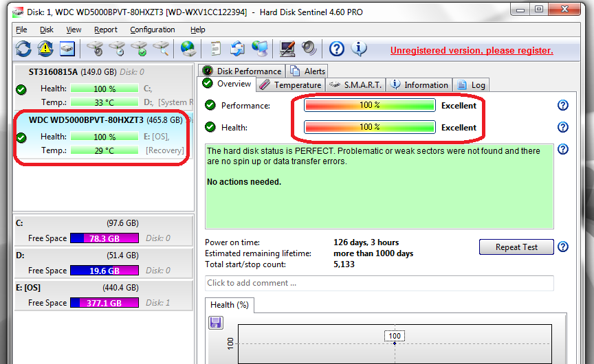Click the globe over disk toolbar icon
This screenshot has height=364, width=594.
(x=188, y=49)
